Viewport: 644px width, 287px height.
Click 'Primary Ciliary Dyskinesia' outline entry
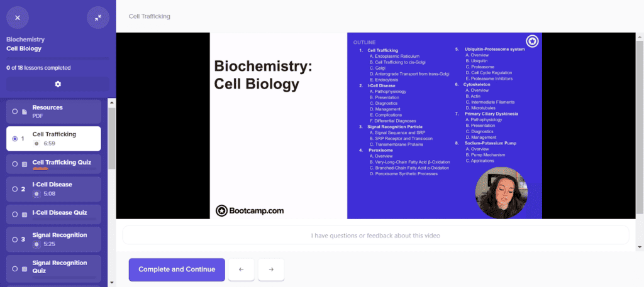pyautogui.click(x=491, y=114)
